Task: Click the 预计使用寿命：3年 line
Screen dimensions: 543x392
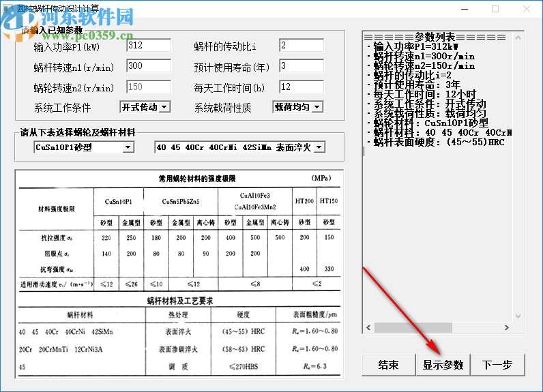Action: click(413, 85)
